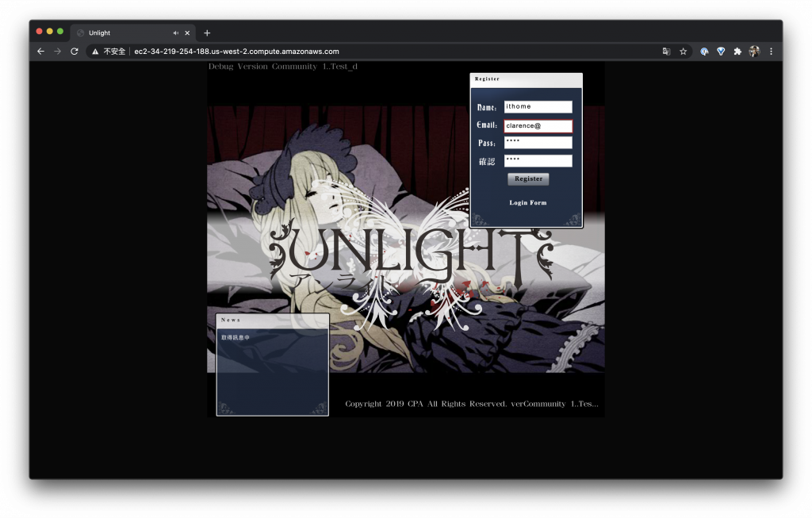The height and width of the screenshot is (518, 812).
Task: Go forward in browser history
Action: pyautogui.click(x=57, y=52)
